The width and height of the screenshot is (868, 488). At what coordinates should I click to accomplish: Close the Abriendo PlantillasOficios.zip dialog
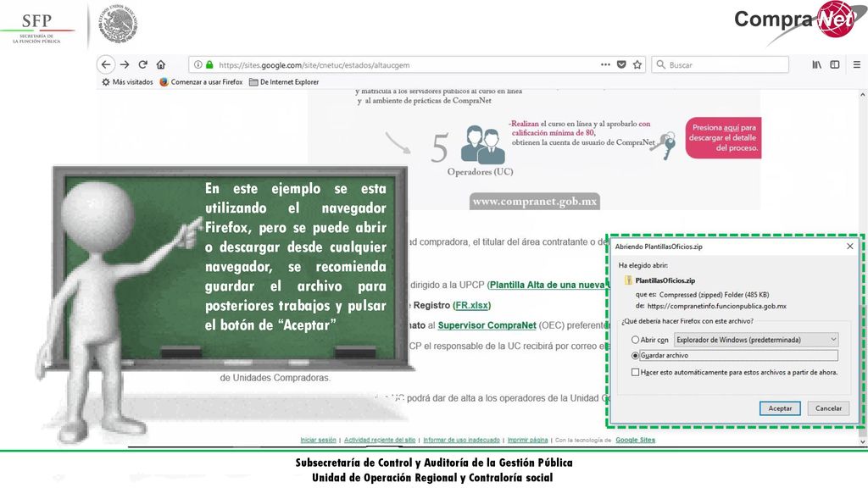click(850, 247)
